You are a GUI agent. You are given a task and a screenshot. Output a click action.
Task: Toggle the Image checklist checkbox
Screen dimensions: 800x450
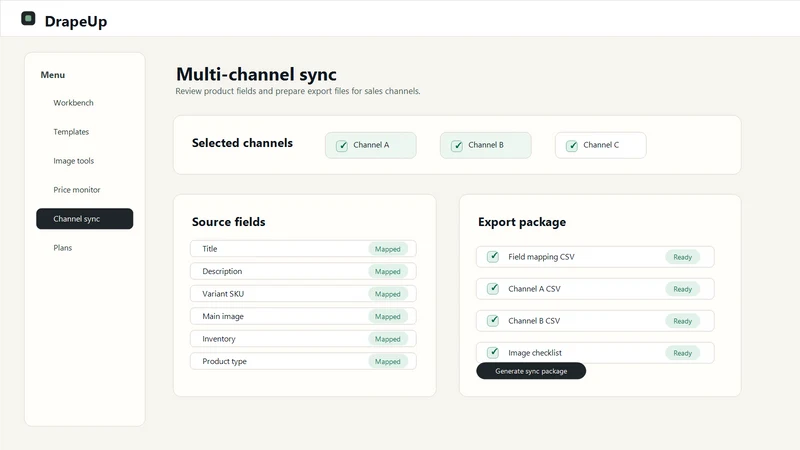pos(493,353)
